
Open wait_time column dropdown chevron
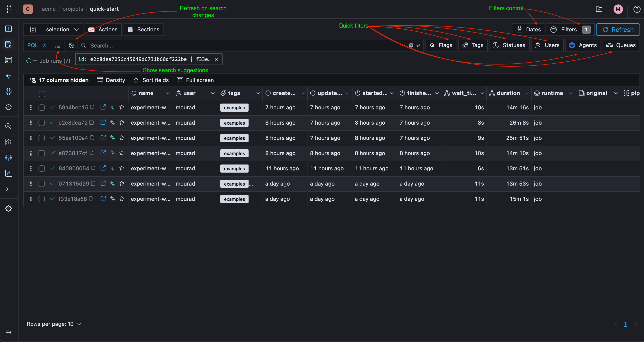[x=482, y=93]
